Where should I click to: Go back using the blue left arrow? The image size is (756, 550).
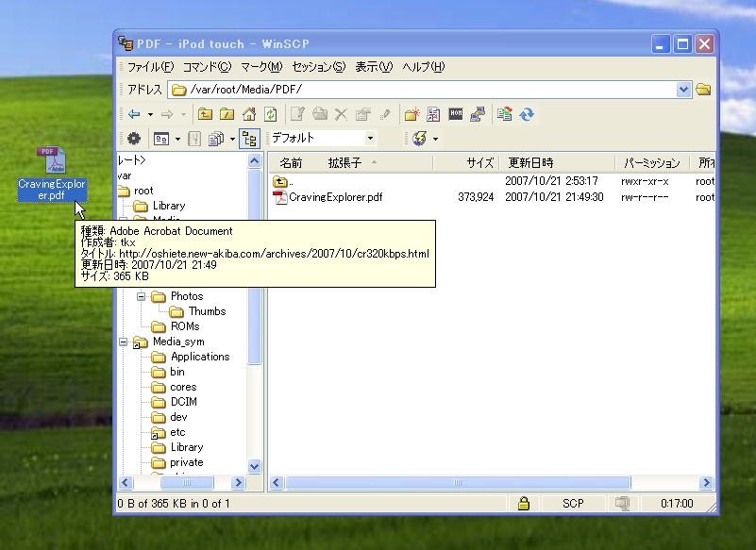point(134,114)
